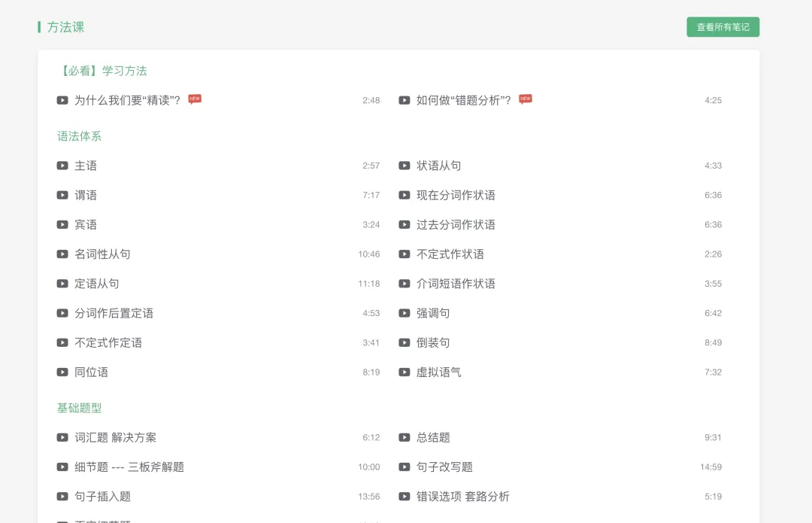Play icon for 细节题 --- 三板斧解题
The image size is (812, 523).
coord(62,467)
